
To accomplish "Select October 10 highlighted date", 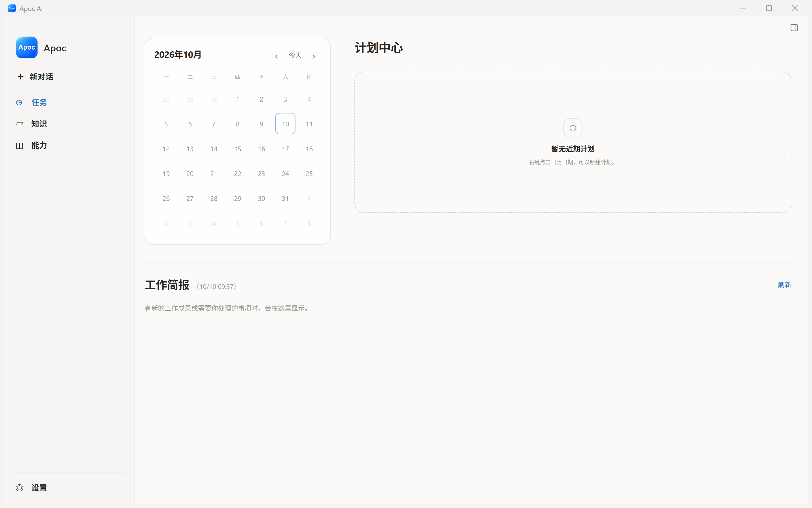I will 285,124.
